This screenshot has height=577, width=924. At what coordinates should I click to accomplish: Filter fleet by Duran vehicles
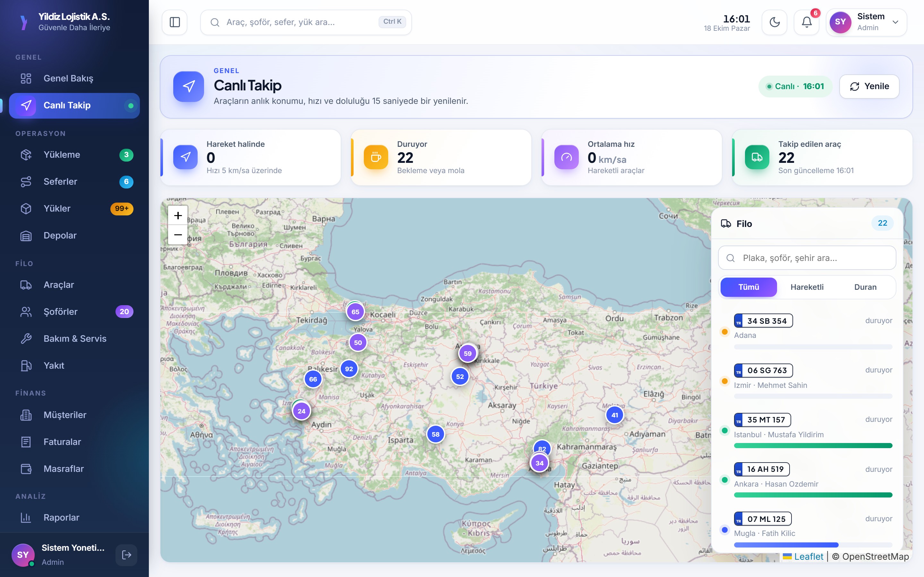coord(865,287)
